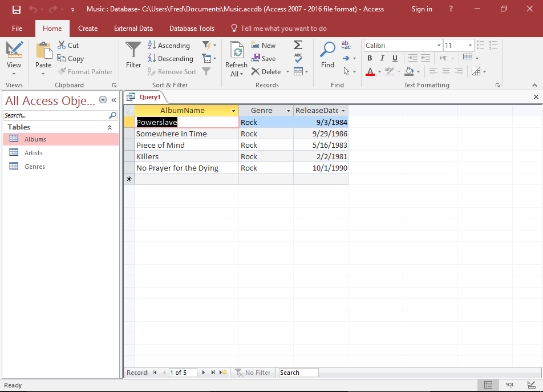Viewport: 543px width, 392px height.
Task: Open the font size dropdown
Action: (x=469, y=45)
